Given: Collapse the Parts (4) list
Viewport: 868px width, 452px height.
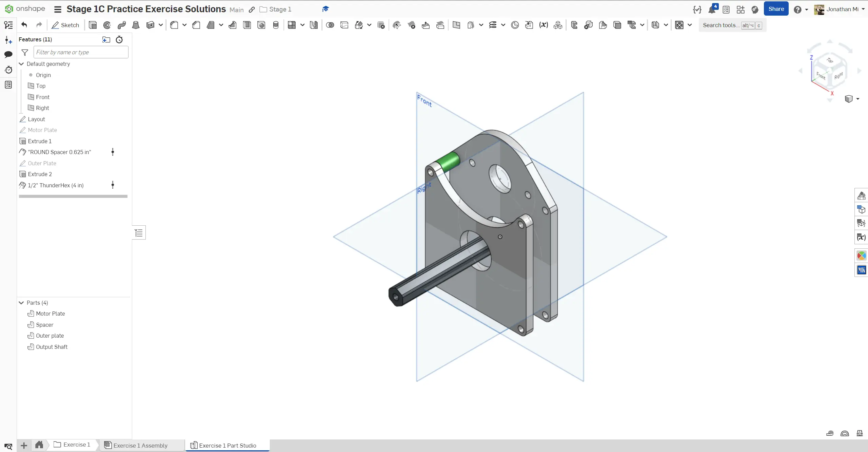Looking at the screenshot, I should click(21, 303).
